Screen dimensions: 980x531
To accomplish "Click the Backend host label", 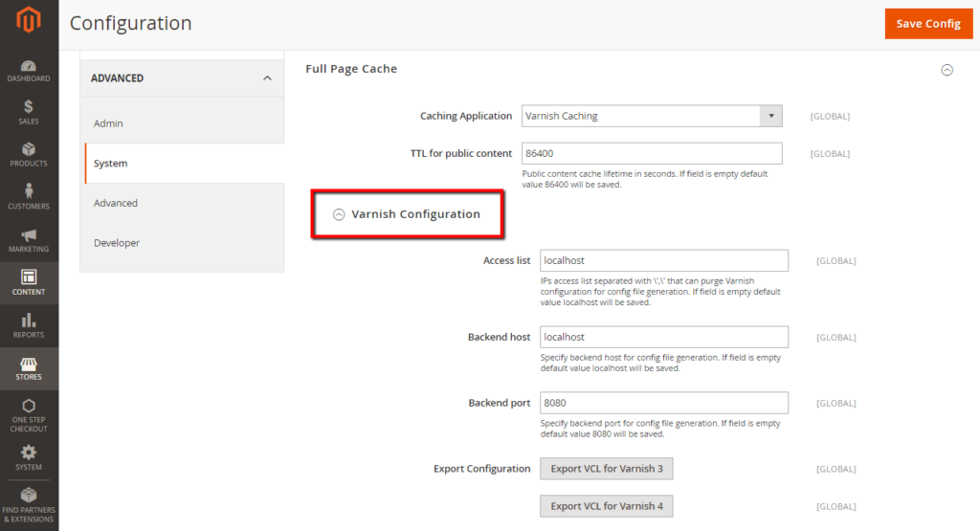I will pyautogui.click(x=499, y=338).
